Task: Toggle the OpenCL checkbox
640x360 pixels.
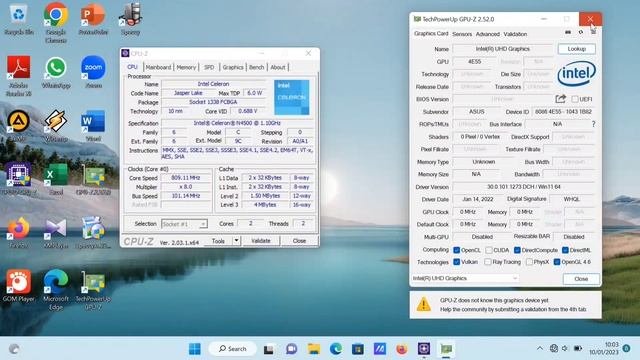Action: coord(457,250)
